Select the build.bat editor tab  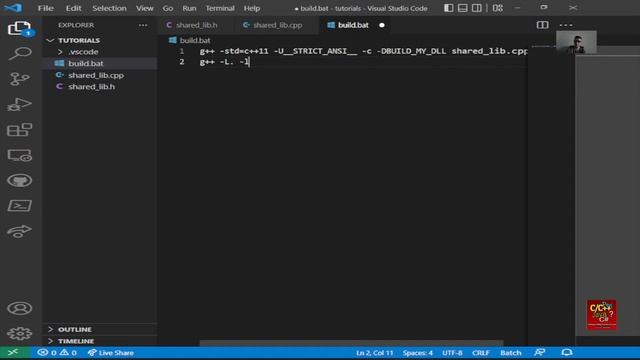pos(353,25)
